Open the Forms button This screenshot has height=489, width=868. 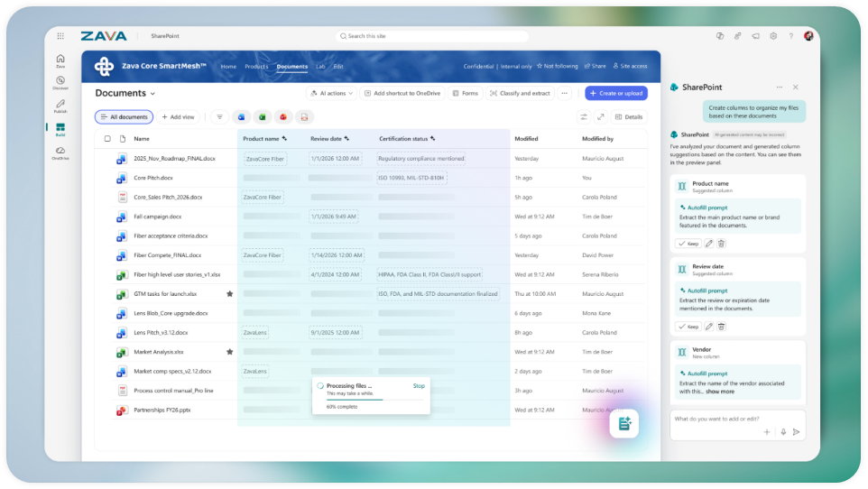pyautogui.click(x=465, y=93)
